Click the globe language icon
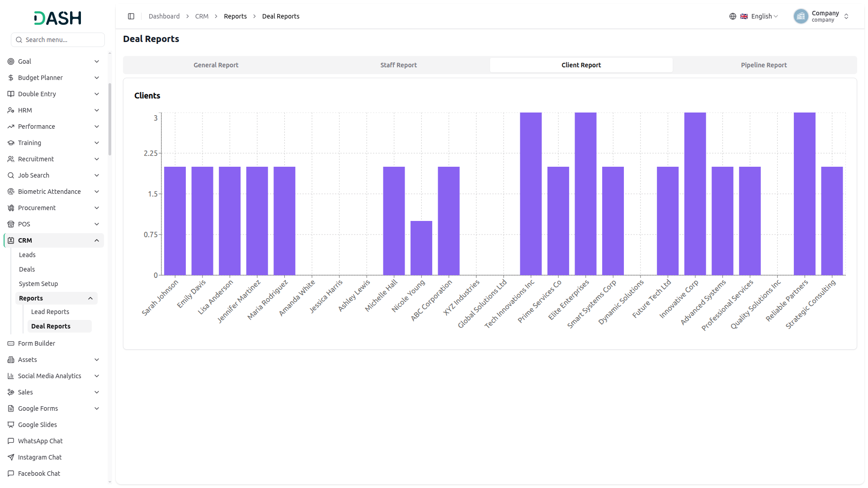The height and width of the screenshot is (488, 868). point(732,16)
